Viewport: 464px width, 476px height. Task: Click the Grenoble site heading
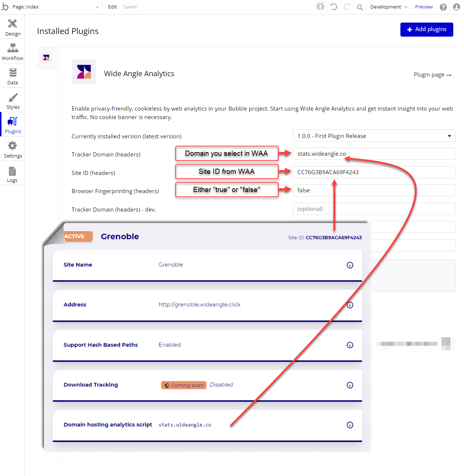[x=120, y=236]
